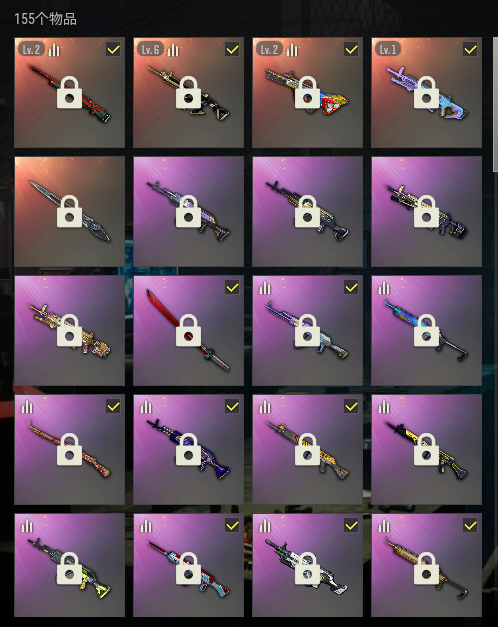The height and width of the screenshot is (627, 498).
Task: Click the inventory scrollbar handle
Action: coord(496,105)
